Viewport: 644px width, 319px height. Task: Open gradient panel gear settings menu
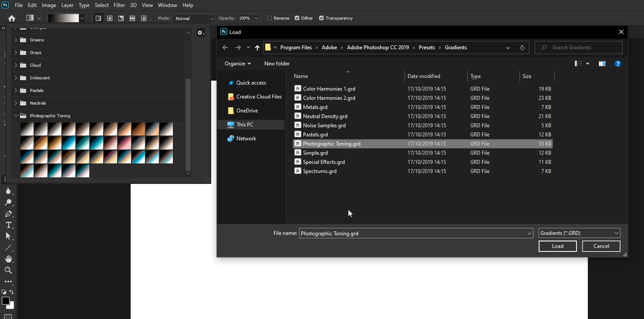coord(201,33)
